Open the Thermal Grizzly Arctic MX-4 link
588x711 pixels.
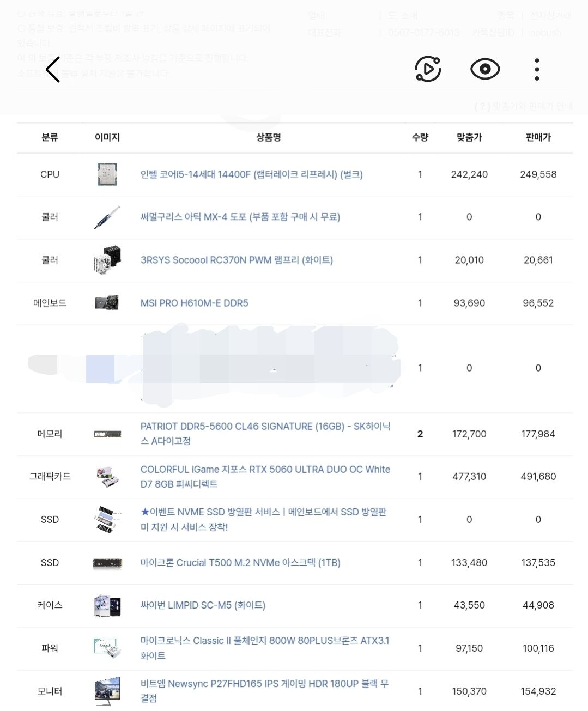point(240,217)
